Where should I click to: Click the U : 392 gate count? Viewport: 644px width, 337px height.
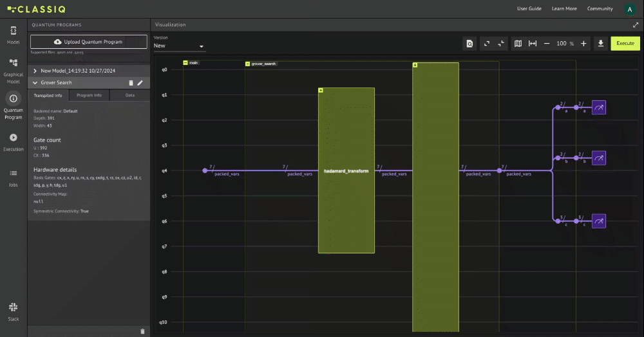(x=40, y=148)
